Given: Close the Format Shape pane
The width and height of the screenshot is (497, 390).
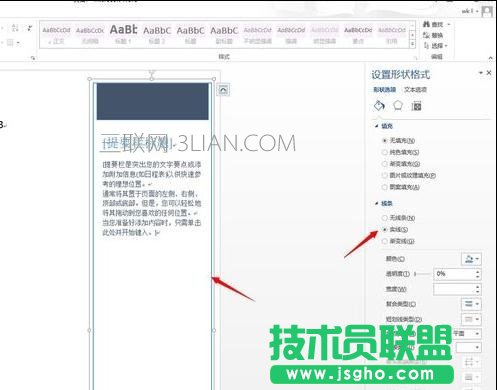Looking at the screenshot, I should click(x=489, y=72).
